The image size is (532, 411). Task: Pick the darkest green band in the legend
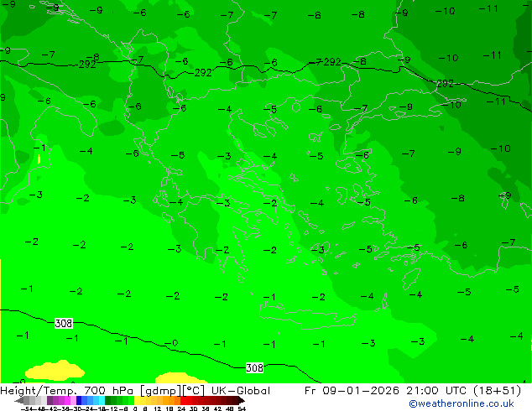click(108, 400)
